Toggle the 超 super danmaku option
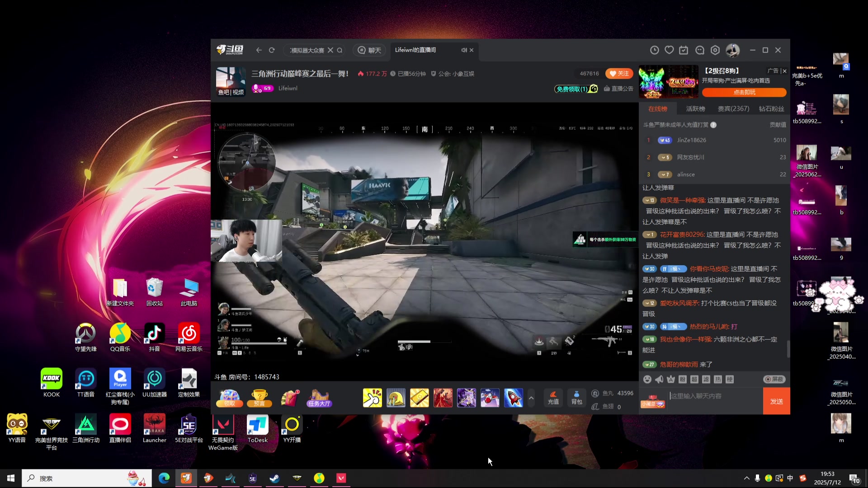The image size is (868, 488). pos(694,379)
